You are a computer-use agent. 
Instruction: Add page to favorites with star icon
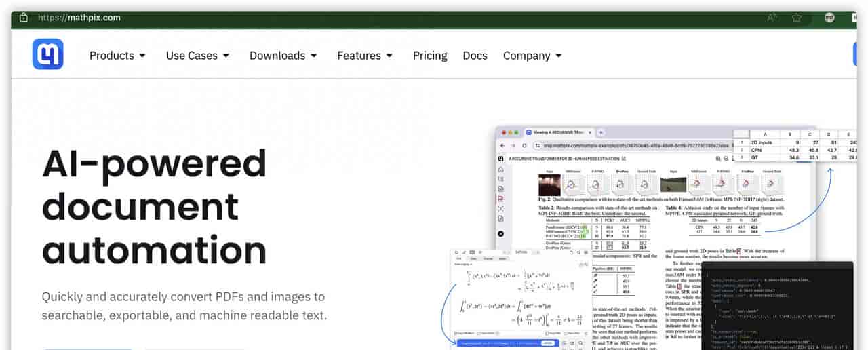797,18
